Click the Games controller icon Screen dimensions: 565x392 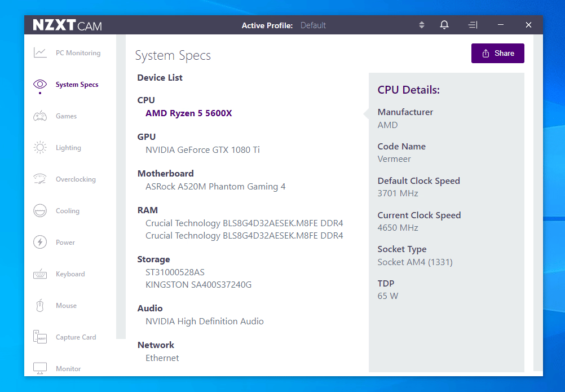pyautogui.click(x=40, y=116)
